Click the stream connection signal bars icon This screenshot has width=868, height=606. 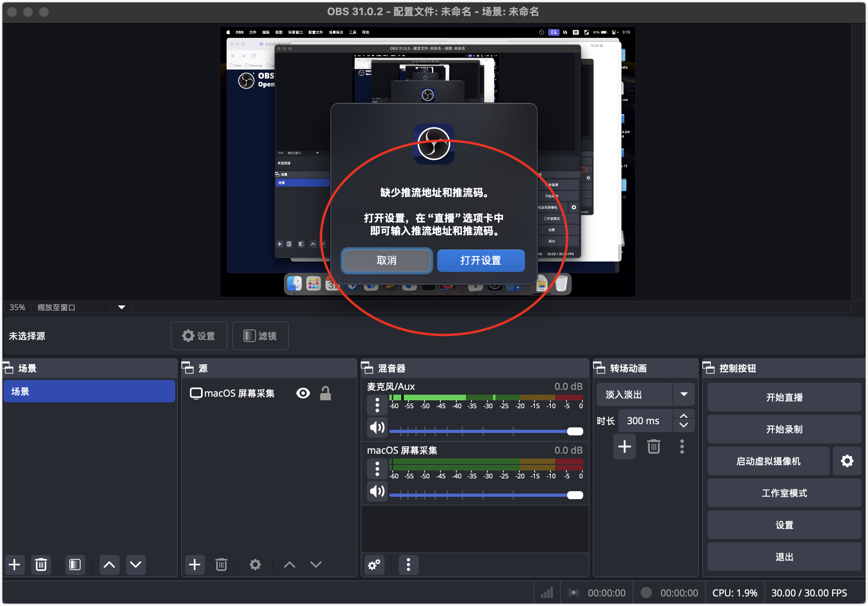click(x=547, y=593)
